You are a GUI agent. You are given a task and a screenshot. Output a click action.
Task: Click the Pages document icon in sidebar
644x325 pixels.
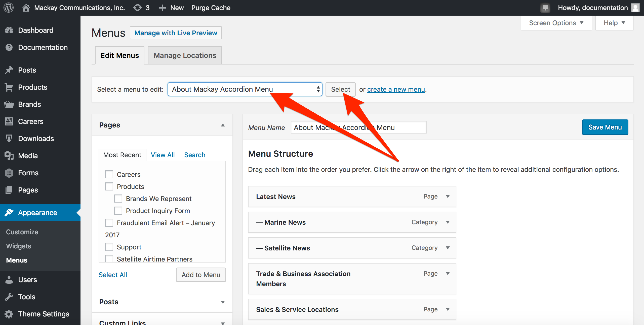coord(9,190)
